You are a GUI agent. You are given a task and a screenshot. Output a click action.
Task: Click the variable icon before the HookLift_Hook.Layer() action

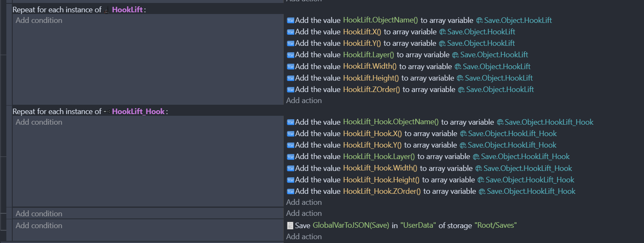[290, 157]
